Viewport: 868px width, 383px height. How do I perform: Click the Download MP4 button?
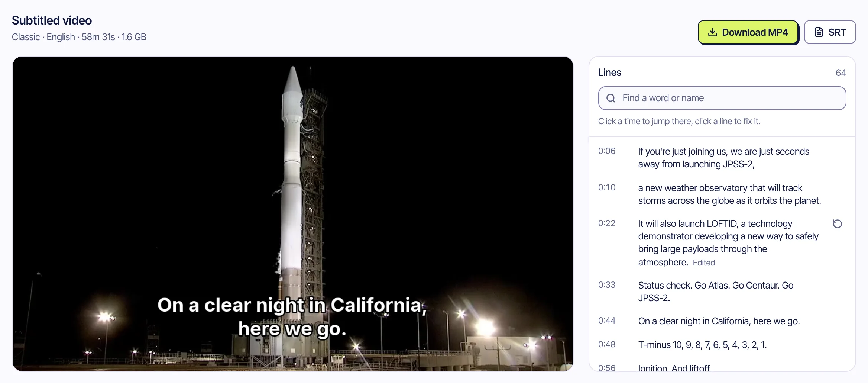[x=748, y=32]
